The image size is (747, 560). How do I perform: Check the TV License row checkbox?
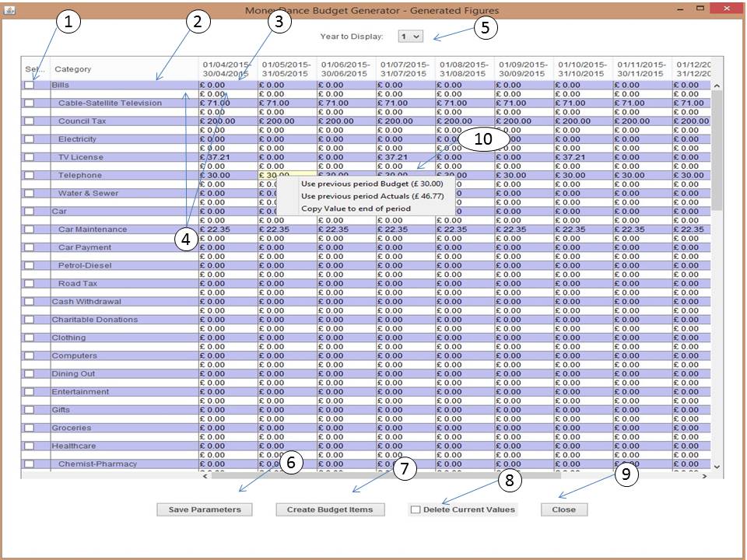30,157
